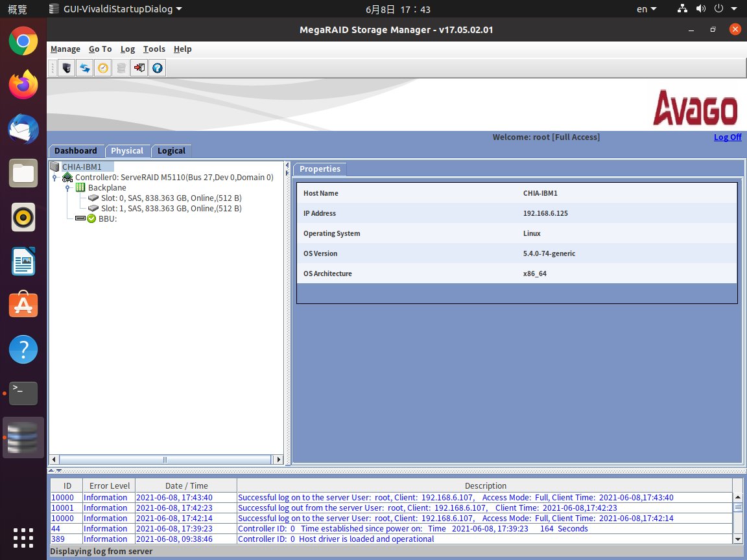Switch to the Logical tab
The height and width of the screenshot is (560, 747).
[x=171, y=151]
